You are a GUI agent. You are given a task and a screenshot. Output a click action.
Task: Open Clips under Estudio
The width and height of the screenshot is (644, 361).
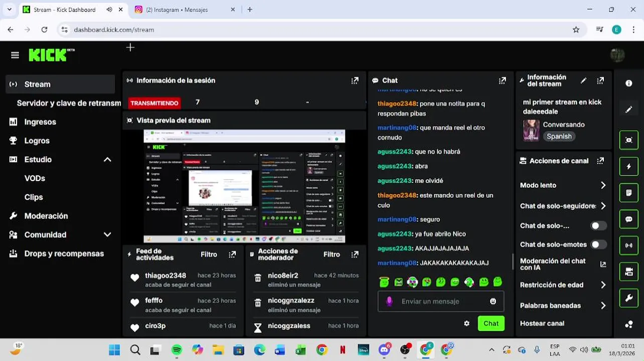[x=34, y=197]
